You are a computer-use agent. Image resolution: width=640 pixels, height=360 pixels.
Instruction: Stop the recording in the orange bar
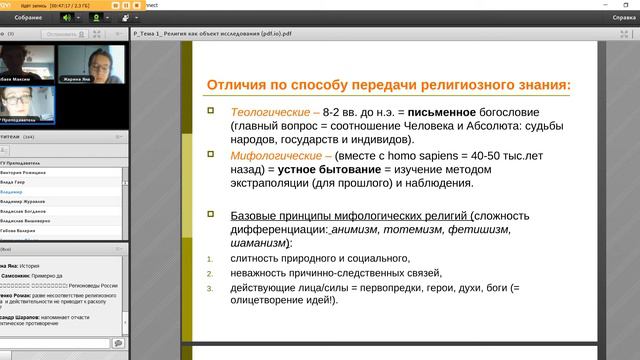[137, 5]
